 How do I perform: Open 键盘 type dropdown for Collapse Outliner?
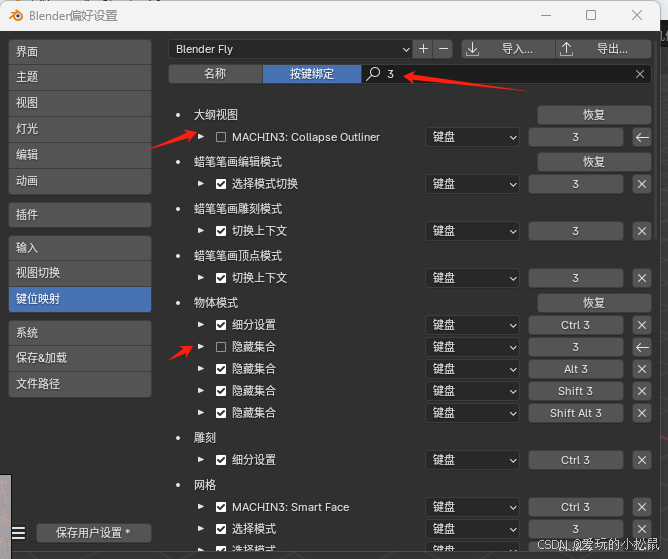472,137
